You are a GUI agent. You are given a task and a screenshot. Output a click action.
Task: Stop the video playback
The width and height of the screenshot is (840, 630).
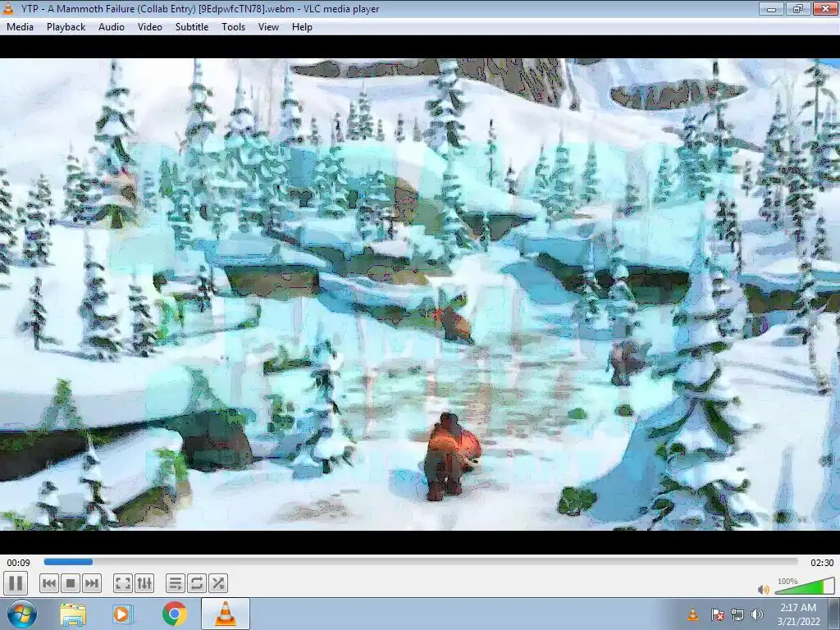[x=71, y=583]
